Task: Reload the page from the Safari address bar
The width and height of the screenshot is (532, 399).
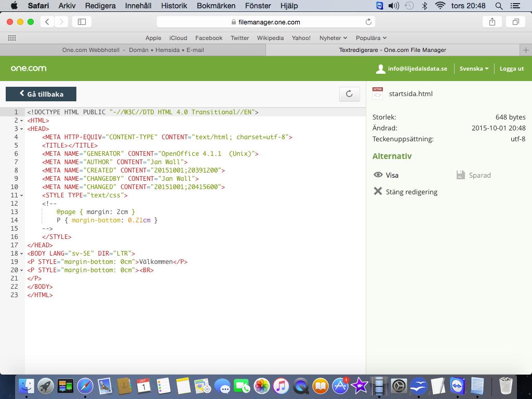Action: tap(368, 22)
